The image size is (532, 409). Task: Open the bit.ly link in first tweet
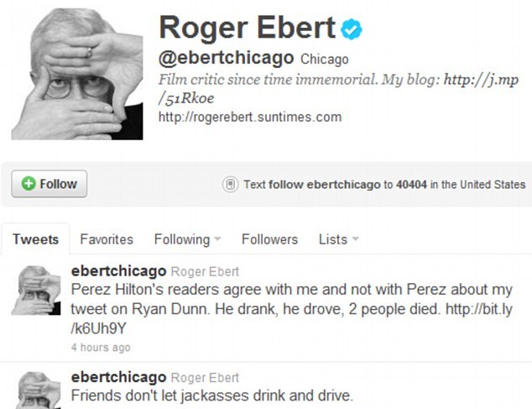click(x=292, y=318)
